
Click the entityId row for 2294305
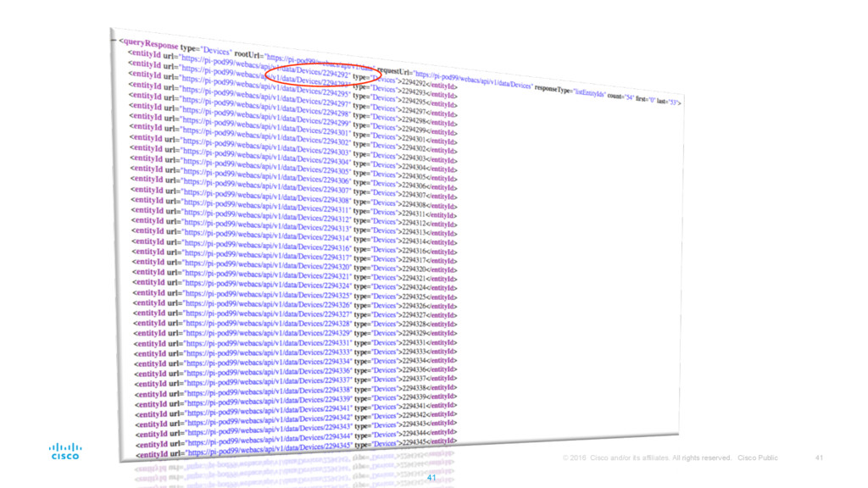(294, 169)
